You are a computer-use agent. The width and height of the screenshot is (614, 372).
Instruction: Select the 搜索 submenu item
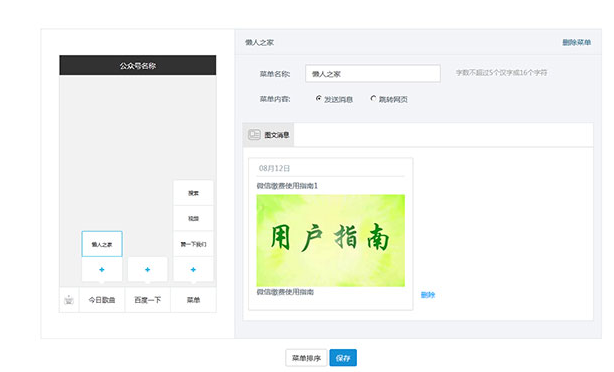point(193,193)
